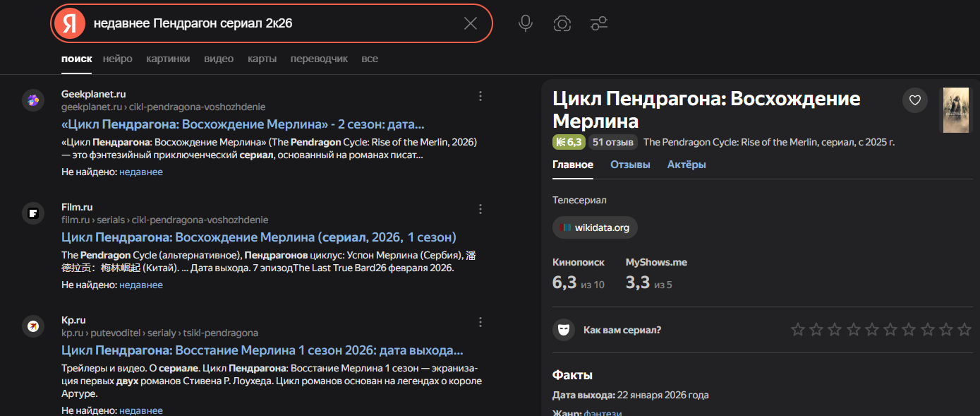Open the options menu for the Film.ru result
The height and width of the screenshot is (416, 980).
point(480,209)
